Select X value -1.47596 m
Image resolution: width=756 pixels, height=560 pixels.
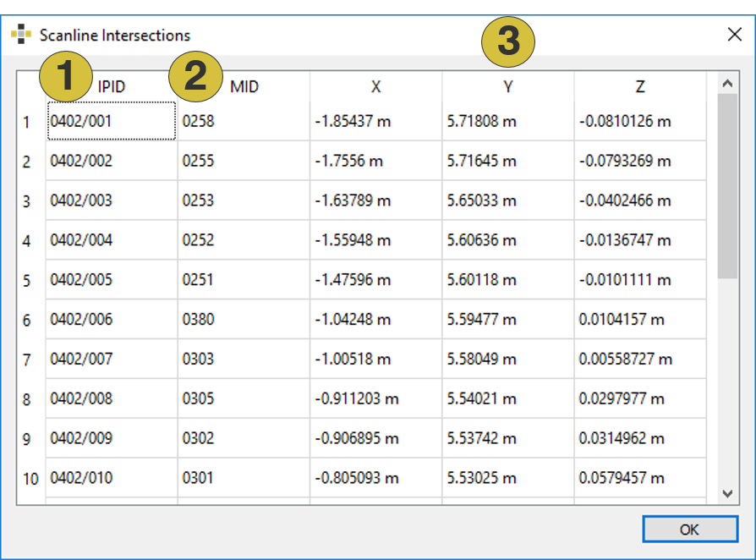pyautogui.click(x=375, y=280)
